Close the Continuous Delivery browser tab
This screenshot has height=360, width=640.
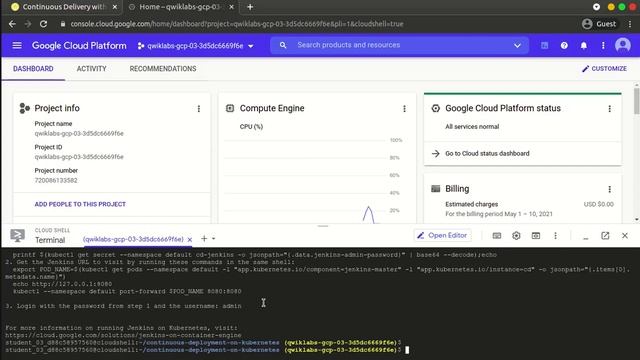tap(115, 7)
